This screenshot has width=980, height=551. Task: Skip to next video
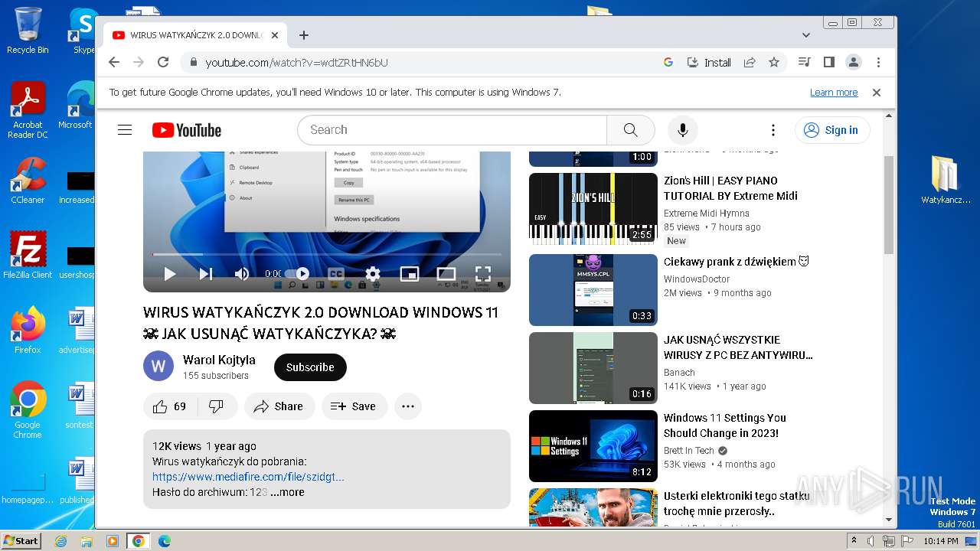205,274
